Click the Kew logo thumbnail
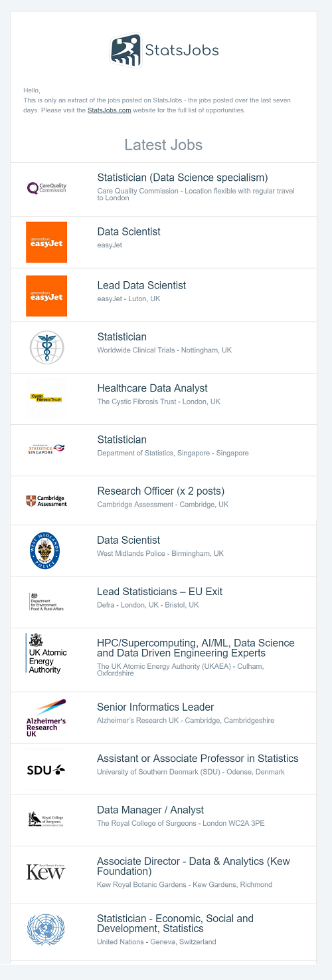332x980 pixels. click(46, 872)
